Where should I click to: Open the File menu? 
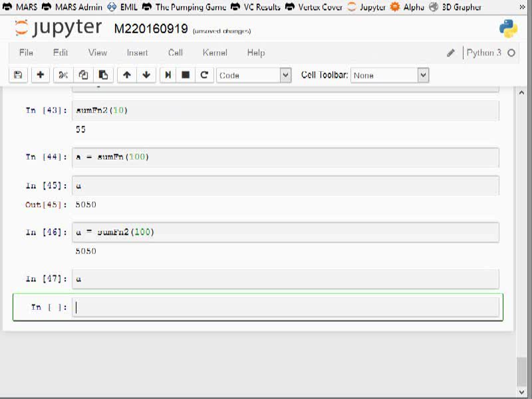(26, 53)
